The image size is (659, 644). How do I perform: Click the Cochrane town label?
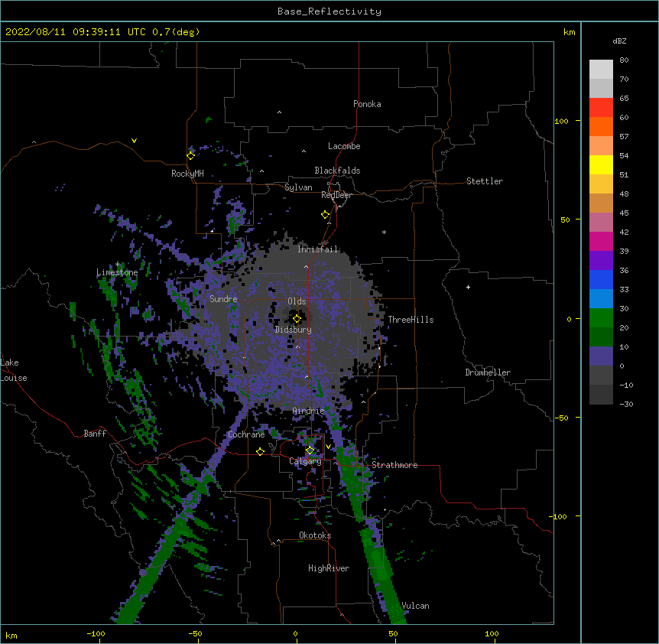pos(246,434)
